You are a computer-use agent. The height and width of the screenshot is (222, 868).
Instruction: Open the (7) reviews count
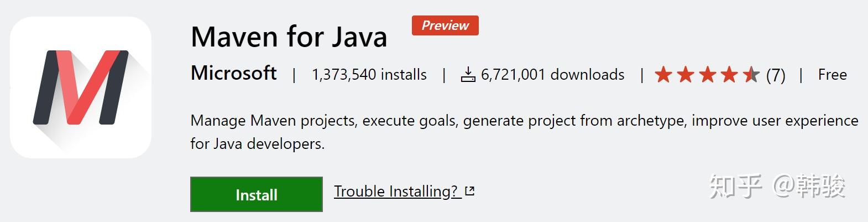coord(776,75)
